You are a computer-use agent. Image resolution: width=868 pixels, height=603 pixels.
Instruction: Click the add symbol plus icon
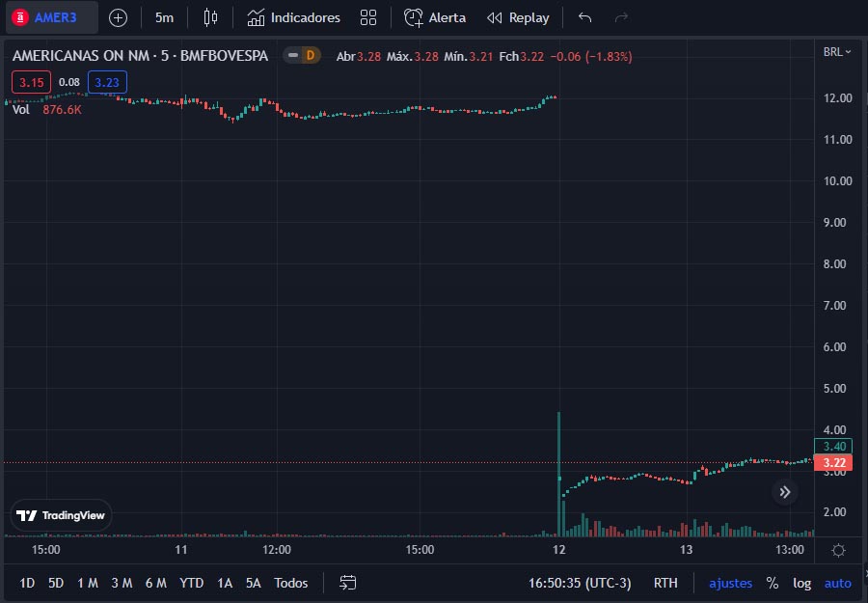pyautogui.click(x=118, y=17)
